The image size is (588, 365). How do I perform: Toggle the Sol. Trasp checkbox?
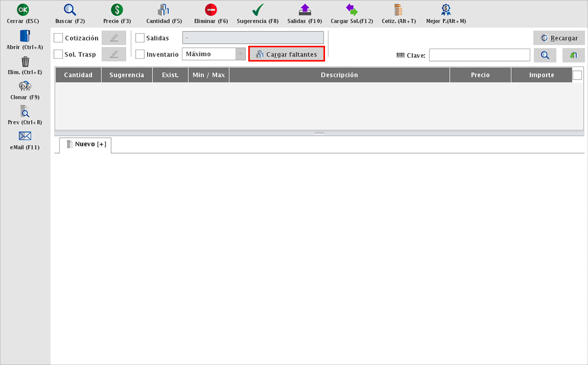click(58, 54)
